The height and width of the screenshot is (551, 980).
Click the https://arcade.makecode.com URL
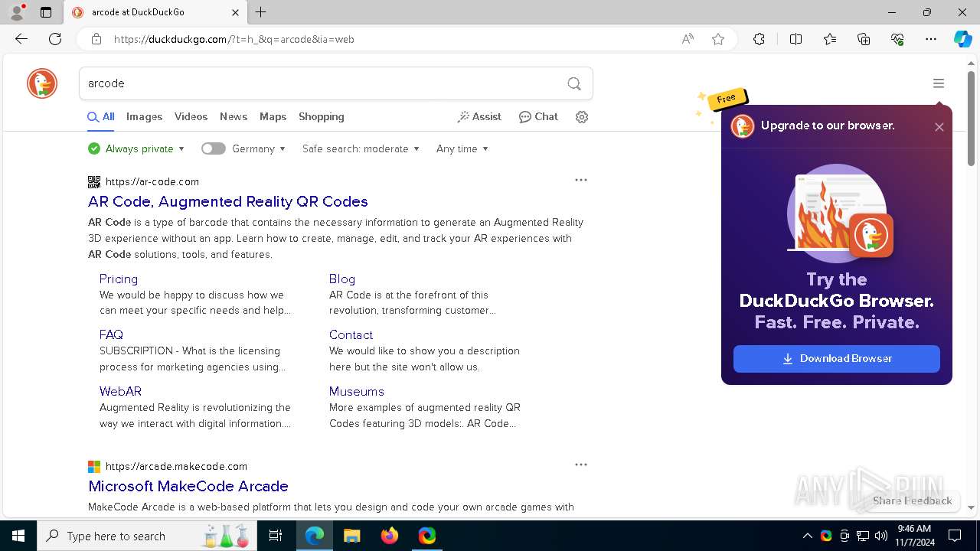point(177,466)
